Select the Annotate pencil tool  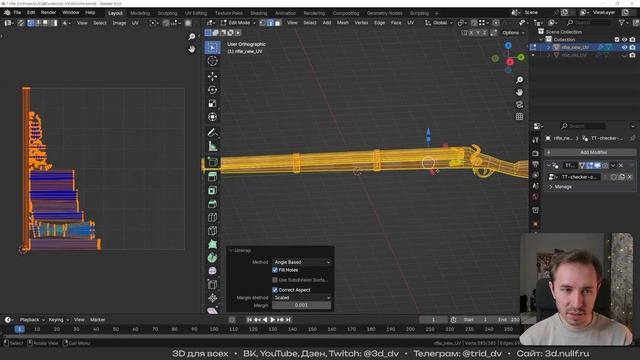[212, 133]
